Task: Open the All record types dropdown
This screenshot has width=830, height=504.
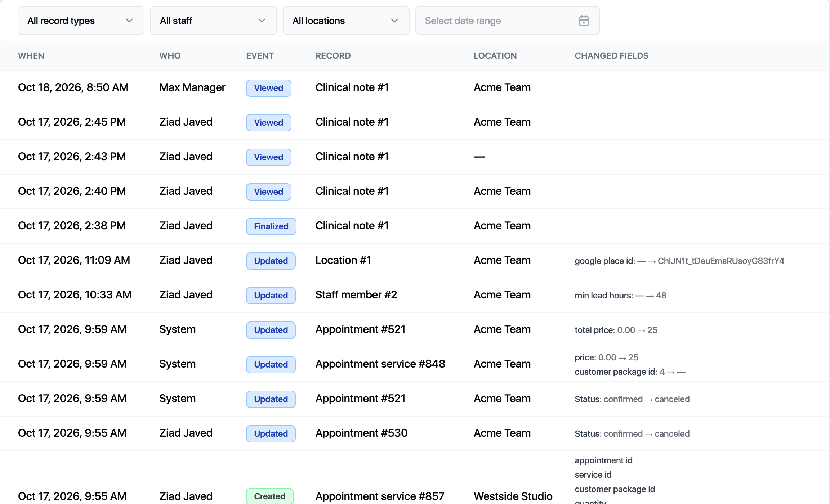Action: pos(81,21)
